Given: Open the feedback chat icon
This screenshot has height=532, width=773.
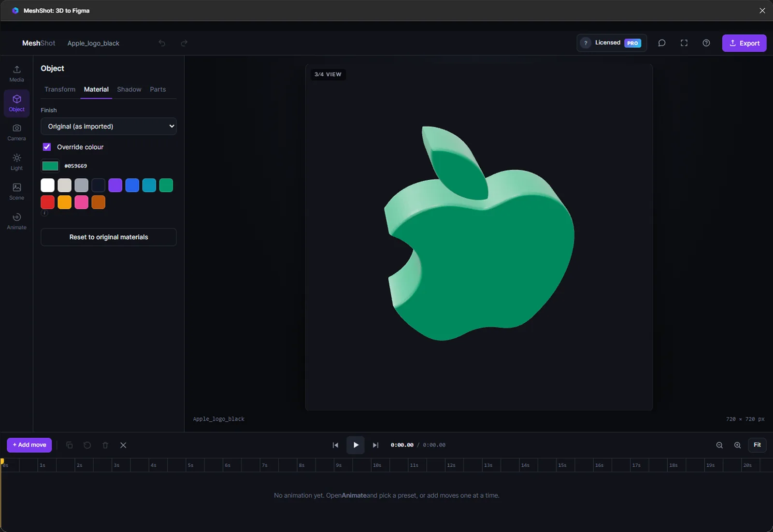Looking at the screenshot, I should 662,43.
